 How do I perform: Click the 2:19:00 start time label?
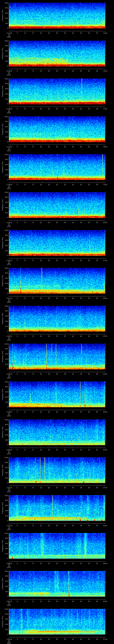[9, 223]
